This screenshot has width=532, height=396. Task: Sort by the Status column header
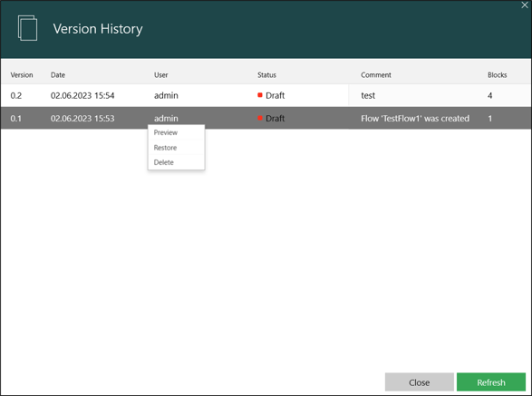pos(266,75)
